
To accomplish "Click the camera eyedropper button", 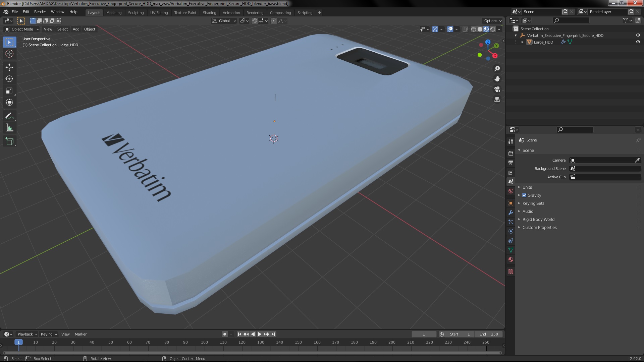I will click(637, 160).
